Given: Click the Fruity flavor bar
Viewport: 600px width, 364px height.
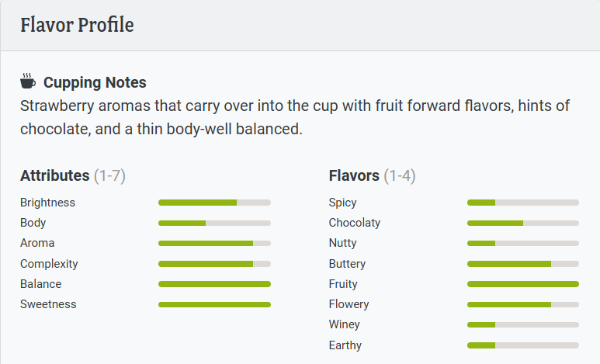Looking at the screenshot, I should tap(522, 284).
